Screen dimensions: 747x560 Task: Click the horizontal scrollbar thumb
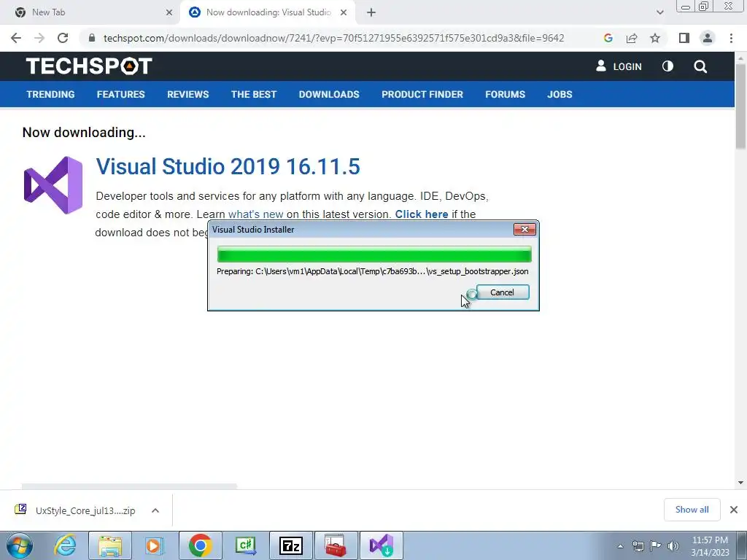pyautogui.click(x=129, y=486)
